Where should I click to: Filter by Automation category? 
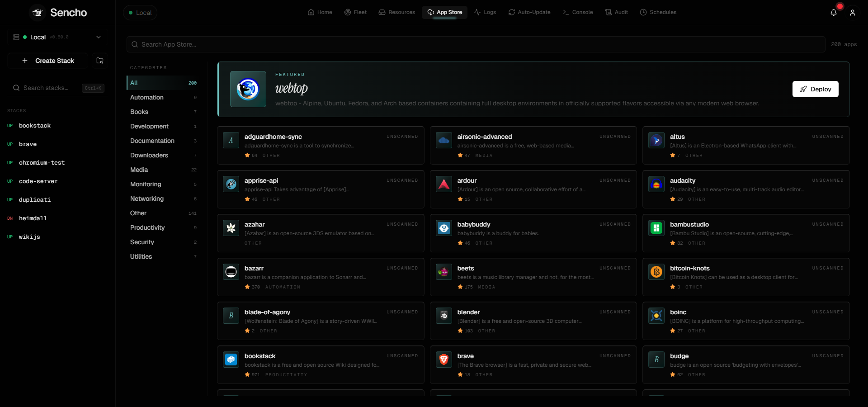164,97
